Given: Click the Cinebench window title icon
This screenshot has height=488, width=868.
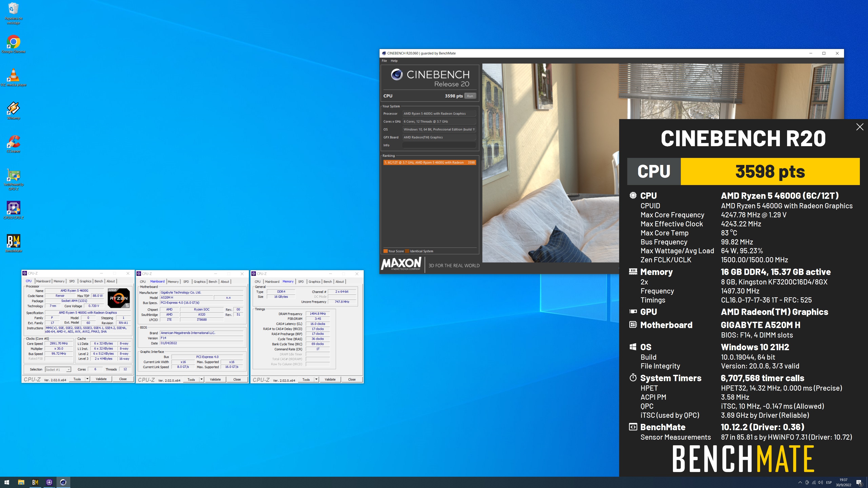Looking at the screenshot, I should [384, 53].
